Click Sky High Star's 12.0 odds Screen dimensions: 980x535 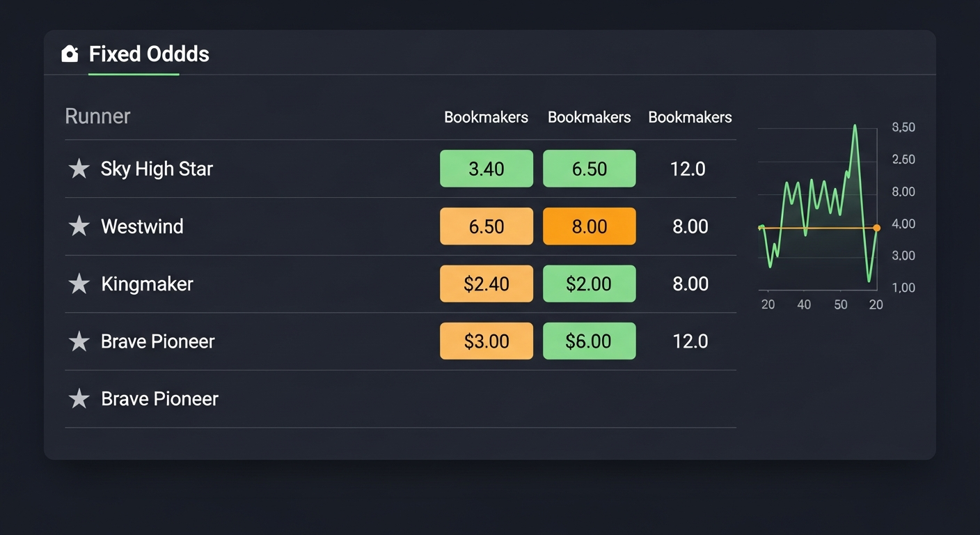click(688, 169)
